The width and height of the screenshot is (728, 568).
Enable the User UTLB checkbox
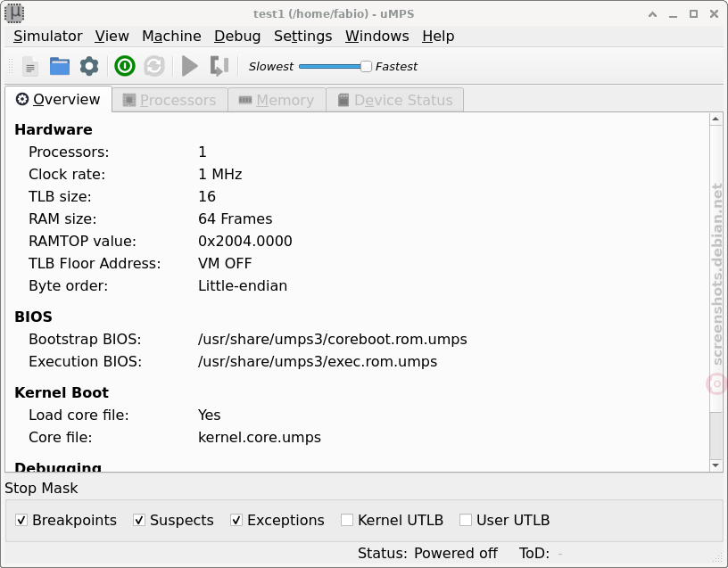coord(466,520)
